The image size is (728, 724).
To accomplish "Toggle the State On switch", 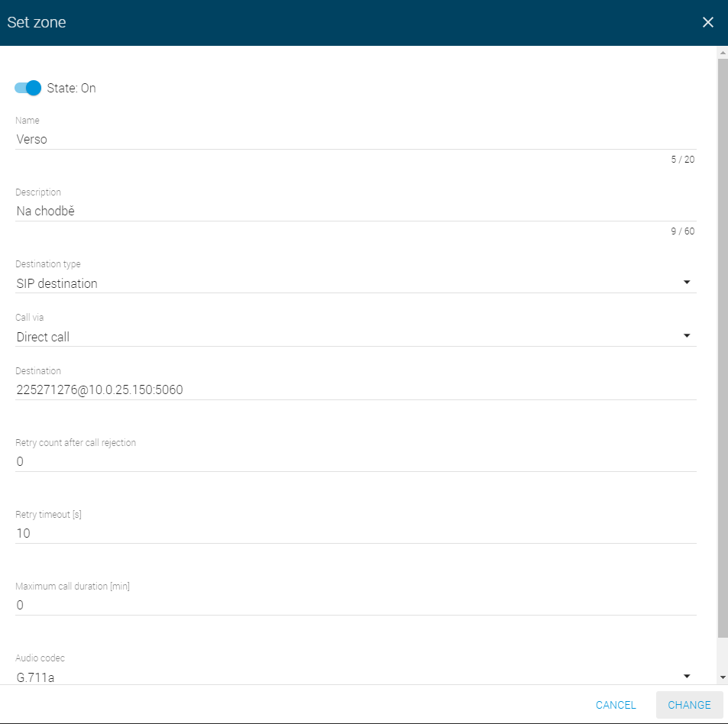I will 28,88.
